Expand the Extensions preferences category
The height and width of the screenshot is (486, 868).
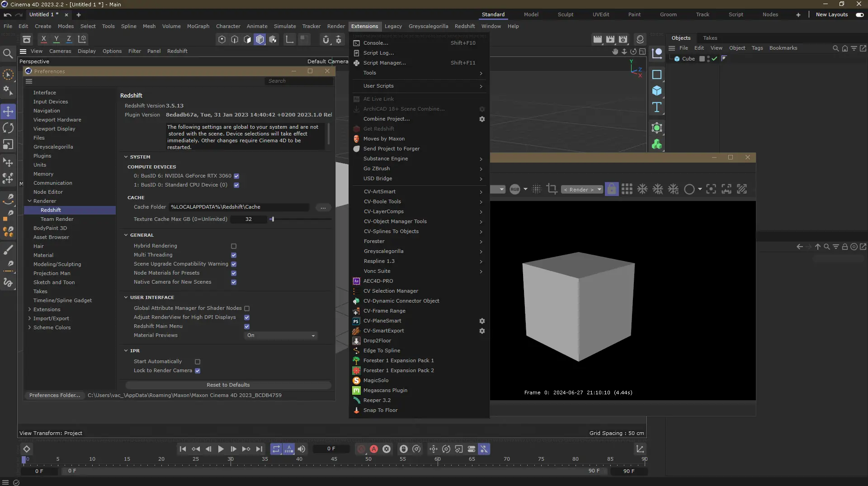(x=30, y=309)
